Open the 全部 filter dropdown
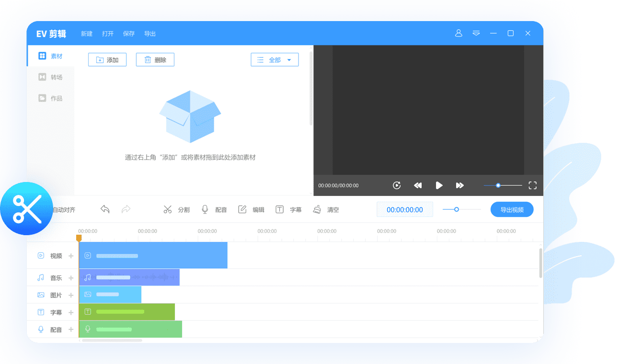This screenshot has width=642, height=364. click(x=275, y=60)
